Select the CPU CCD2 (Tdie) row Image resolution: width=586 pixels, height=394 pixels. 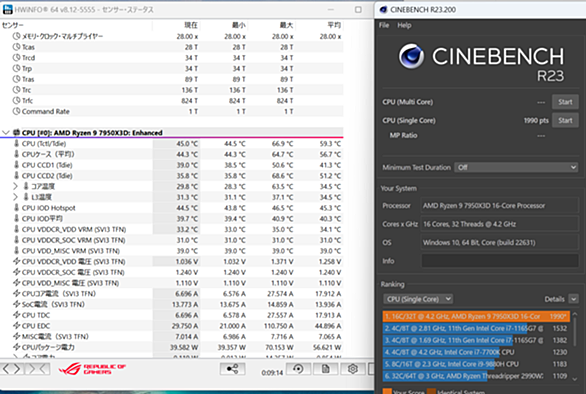(172, 176)
